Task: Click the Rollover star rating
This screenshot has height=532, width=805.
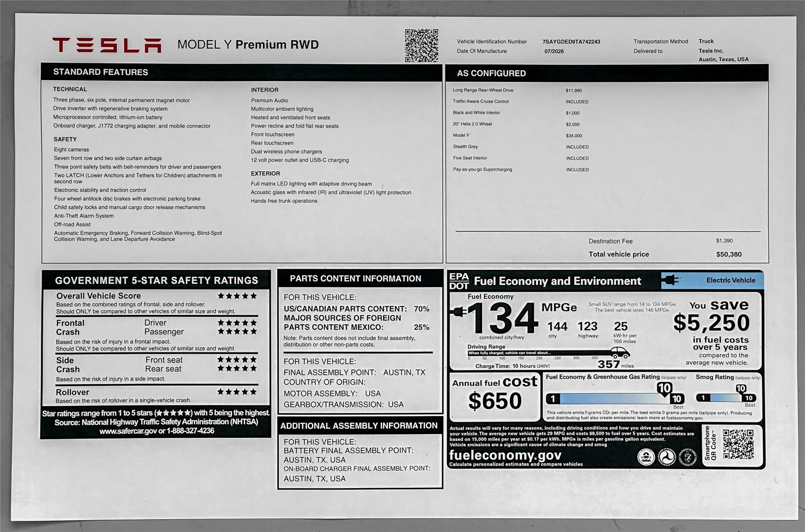Action: click(x=237, y=392)
